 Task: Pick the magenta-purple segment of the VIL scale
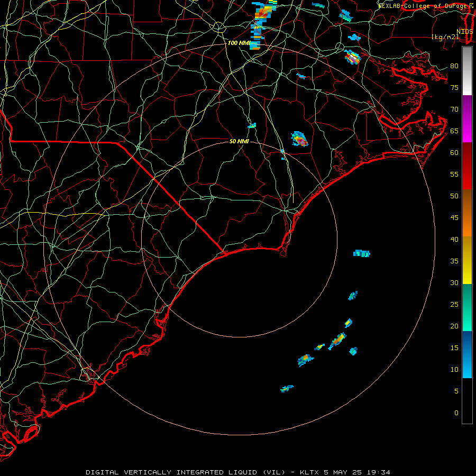click(x=467, y=118)
